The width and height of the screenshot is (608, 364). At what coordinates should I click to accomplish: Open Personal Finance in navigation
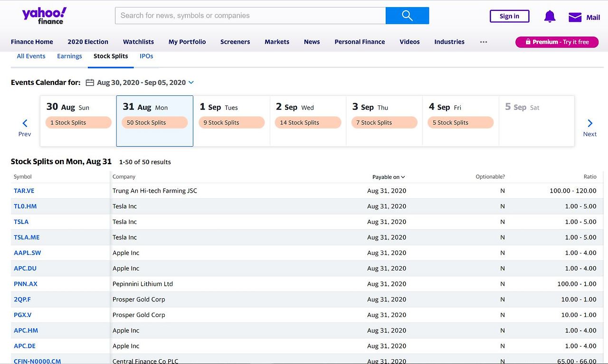(x=360, y=42)
